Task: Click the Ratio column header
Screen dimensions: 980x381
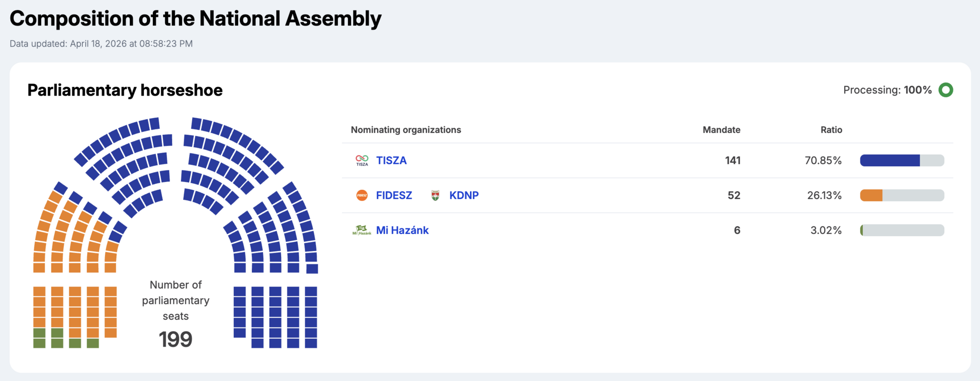Action: click(831, 130)
